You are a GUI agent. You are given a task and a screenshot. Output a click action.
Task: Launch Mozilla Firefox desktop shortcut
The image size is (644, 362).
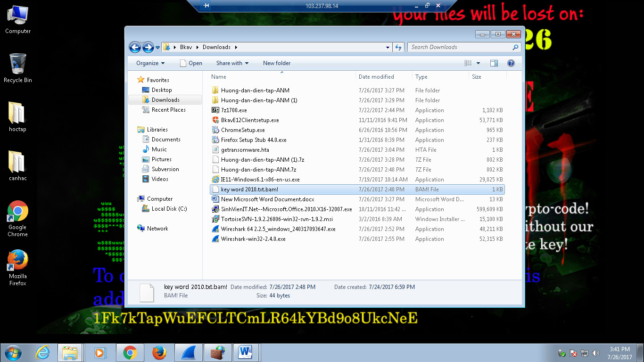point(17,268)
